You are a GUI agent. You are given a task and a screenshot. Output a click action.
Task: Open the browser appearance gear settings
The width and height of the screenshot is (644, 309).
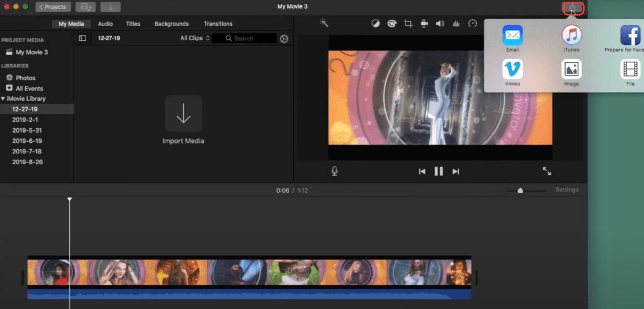point(284,39)
